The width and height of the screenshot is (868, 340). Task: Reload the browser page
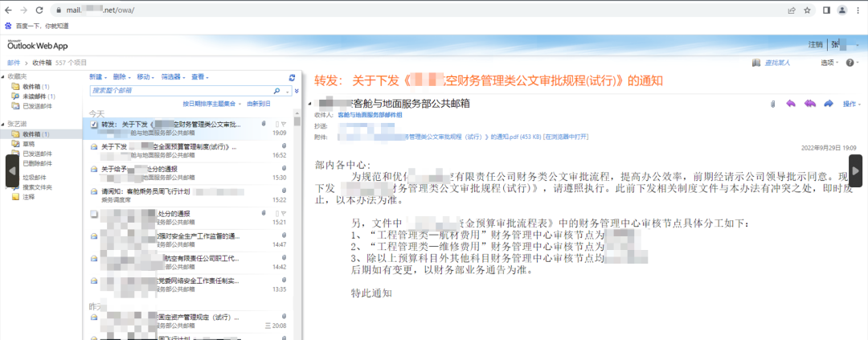point(39,10)
